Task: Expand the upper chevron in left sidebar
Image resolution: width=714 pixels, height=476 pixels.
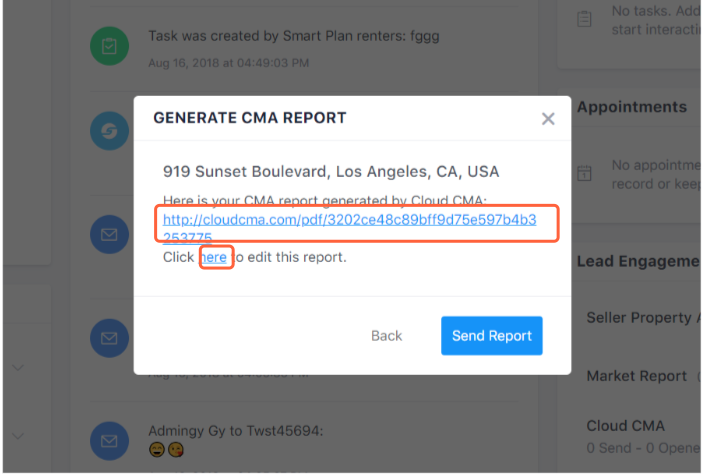Action: [18, 368]
